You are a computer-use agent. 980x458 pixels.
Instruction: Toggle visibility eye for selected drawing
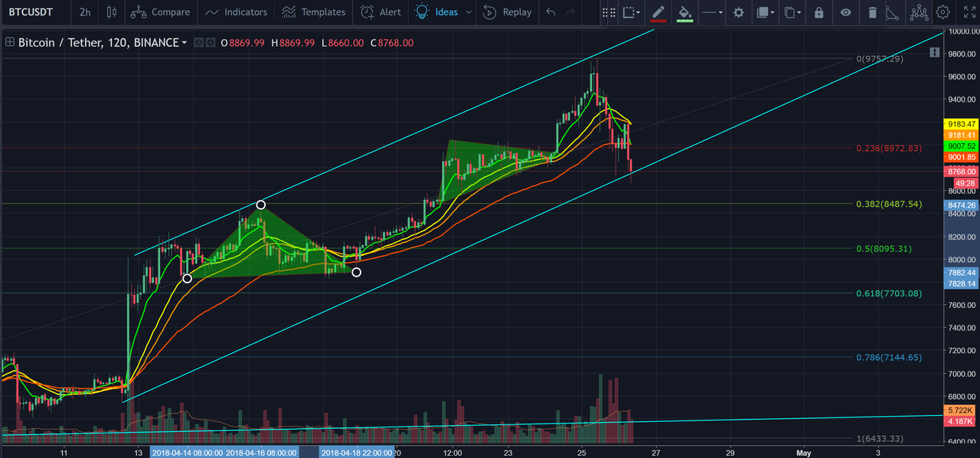pos(845,12)
